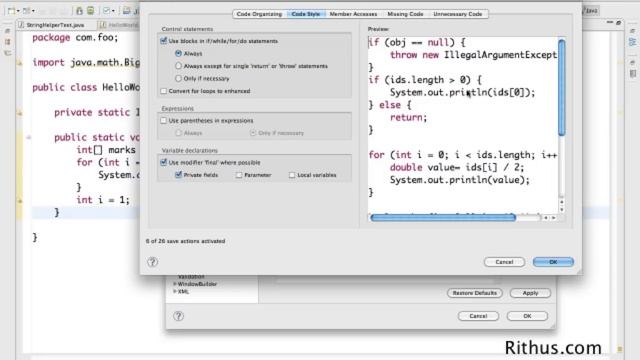Enable the 'Local variables' checkbox
Viewport: 640px width, 360px height.
[x=292, y=175]
